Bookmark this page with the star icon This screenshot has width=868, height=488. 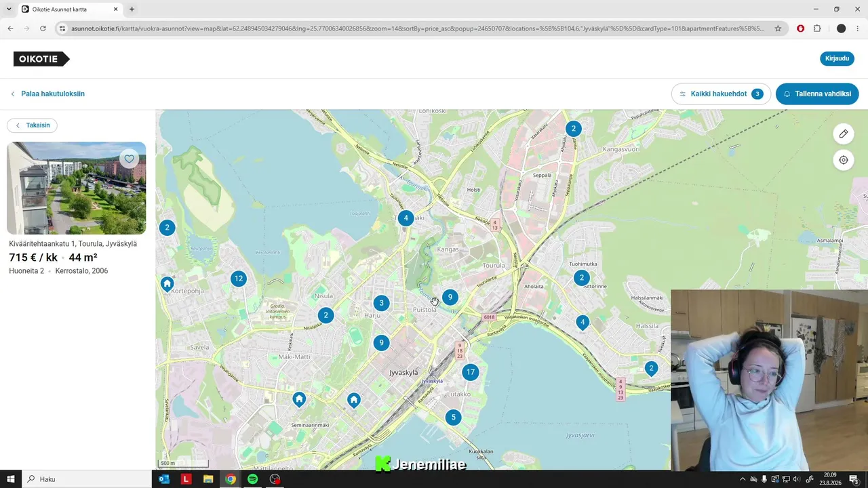click(778, 28)
